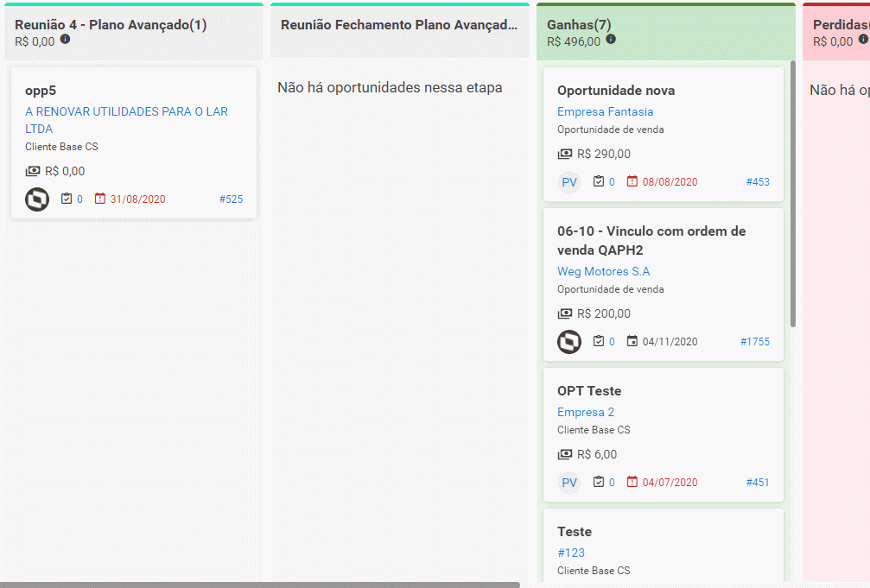870x588 pixels.
Task: Open opportunity ID #453
Action: 758,182
